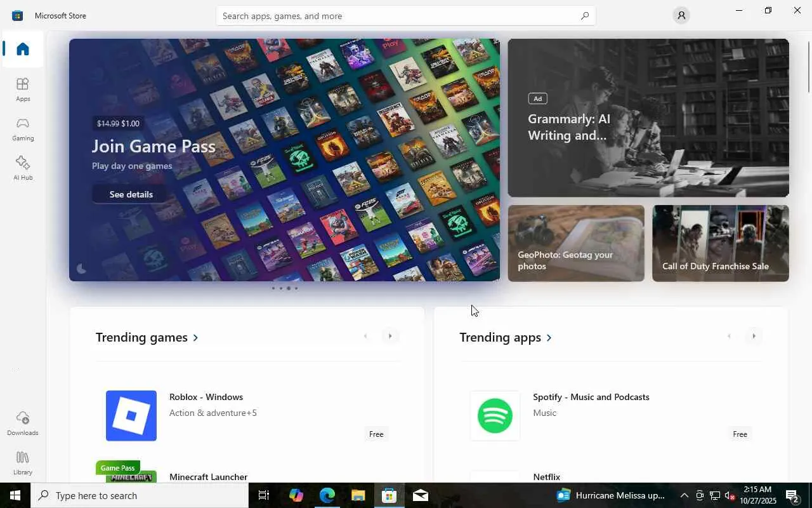The height and width of the screenshot is (508, 812).
Task: Click the Game Pass badge on Minecraft Launcher
Action: (118, 468)
